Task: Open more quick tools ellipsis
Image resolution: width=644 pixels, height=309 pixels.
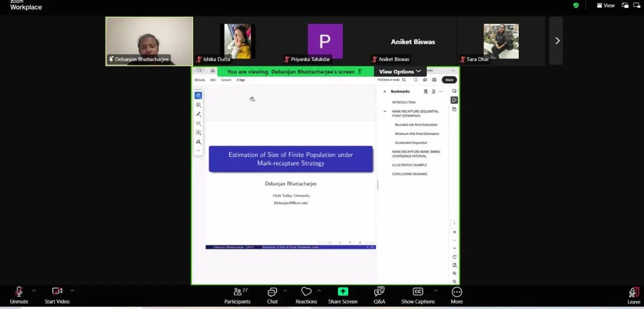Action: [x=198, y=151]
